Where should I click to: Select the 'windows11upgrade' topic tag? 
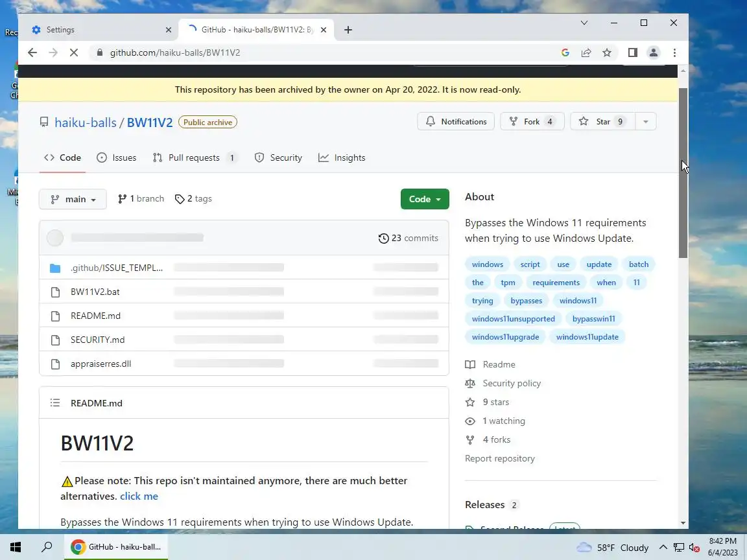(506, 336)
